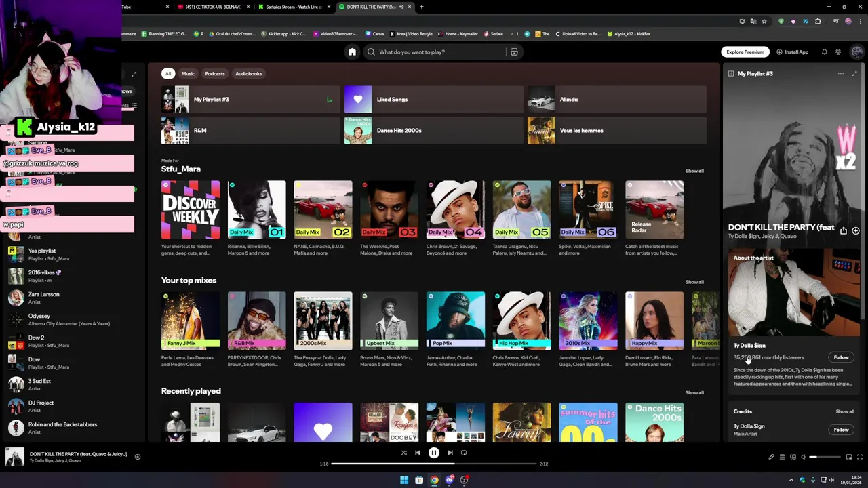Share the song DON'T KILL THE PARTY
Image resolution: width=868 pixels, height=488 pixels.
click(844, 231)
